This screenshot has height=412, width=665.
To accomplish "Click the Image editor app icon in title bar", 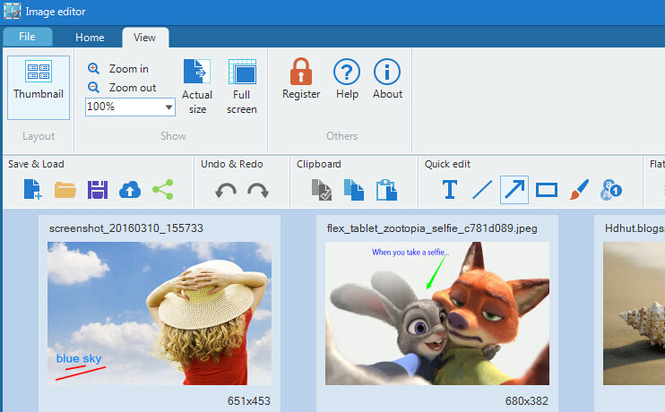I will tap(12, 11).
